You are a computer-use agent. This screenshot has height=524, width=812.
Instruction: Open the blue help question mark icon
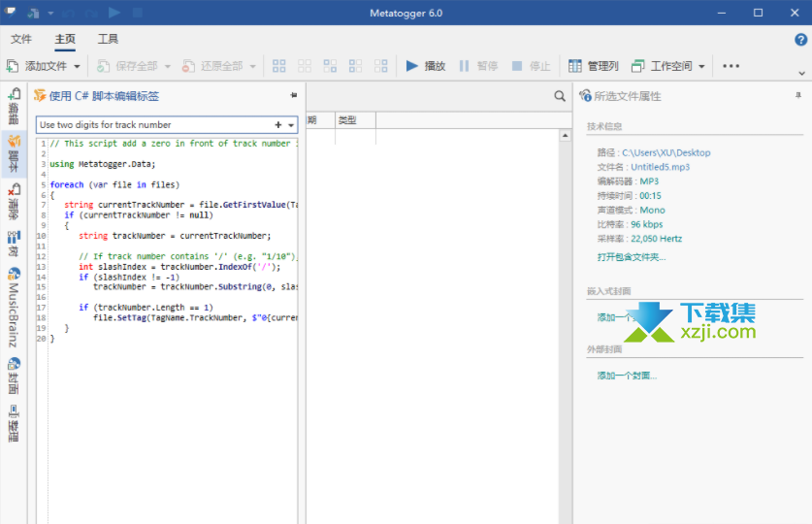pos(800,40)
